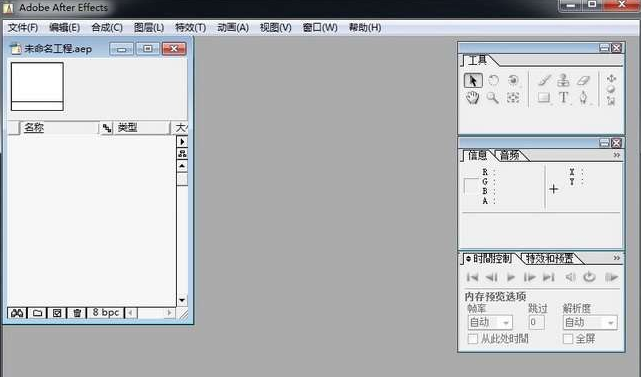641x377 pixels.
Task: Create a new composition from project window
Action: tap(57, 313)
